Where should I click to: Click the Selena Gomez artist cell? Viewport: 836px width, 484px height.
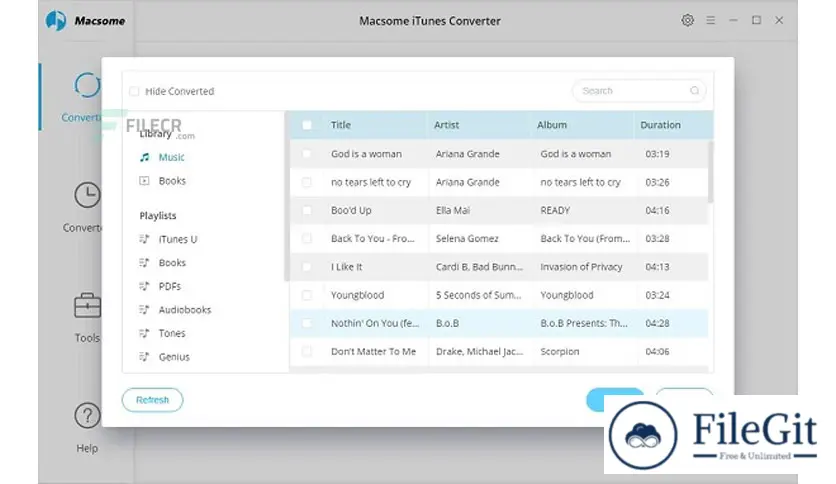[x=467, y=238]
